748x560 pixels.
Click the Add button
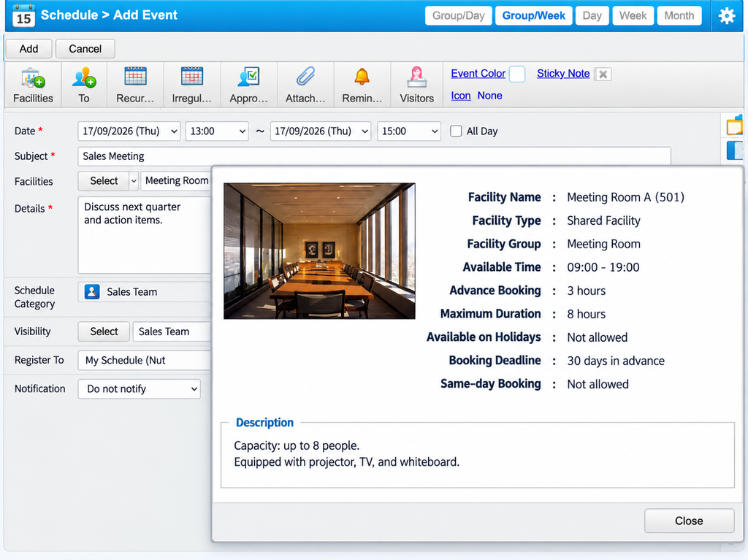(x=28, y=49)
